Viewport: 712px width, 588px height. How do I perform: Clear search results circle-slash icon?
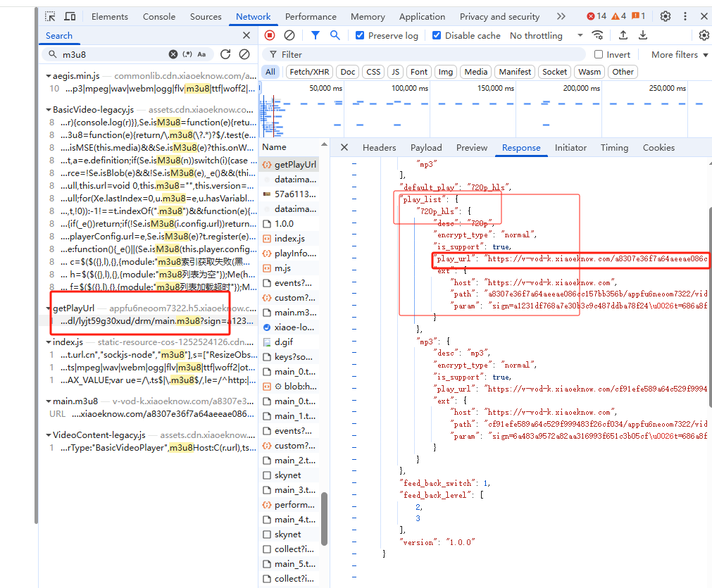(x=244, y=54)
